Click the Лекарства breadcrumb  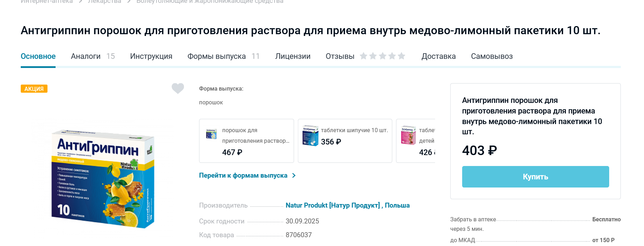(104, 2)
